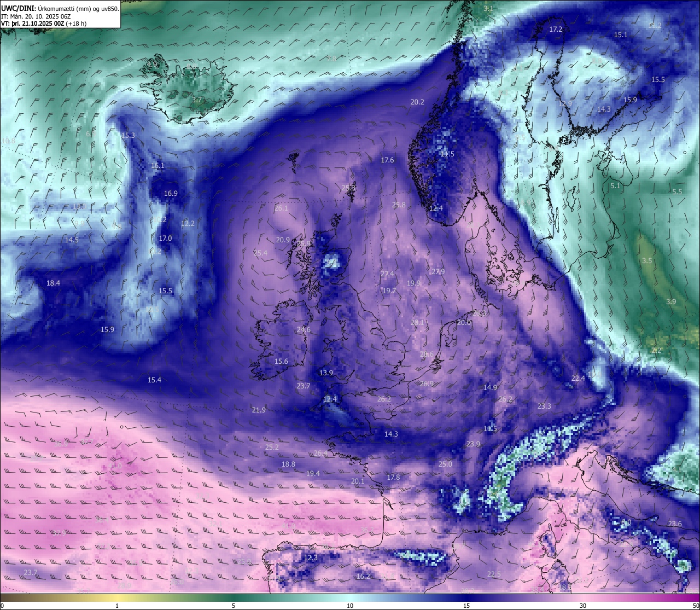Click the 12.2 value on the map
This screenshot has width=700, height=610.
click(x=188, y=223)
